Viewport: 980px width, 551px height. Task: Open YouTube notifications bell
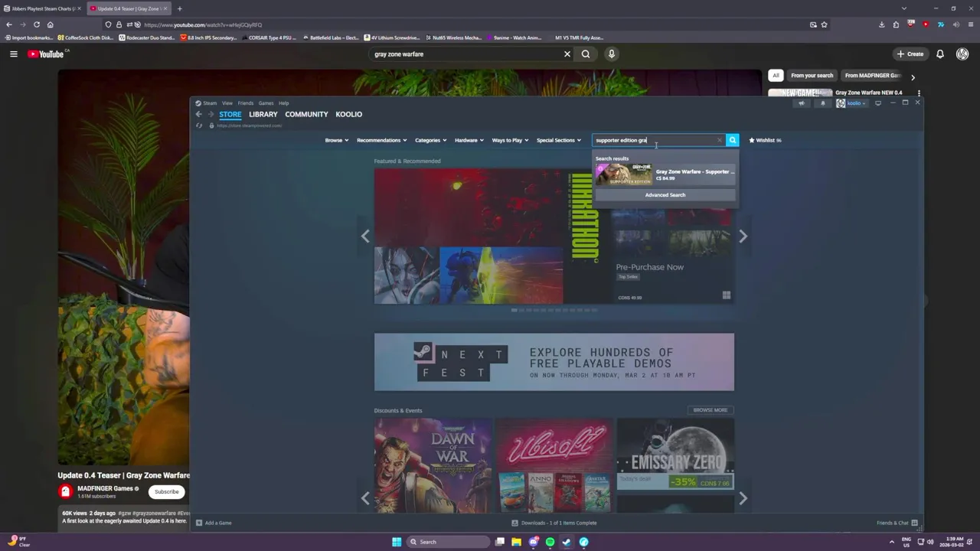pyautogui.click(x=940, y=54)
